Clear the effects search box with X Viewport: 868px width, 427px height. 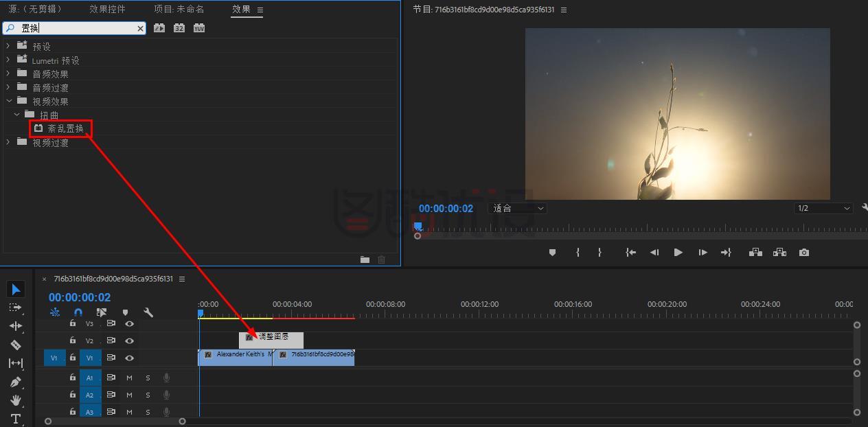pos(141,28)
